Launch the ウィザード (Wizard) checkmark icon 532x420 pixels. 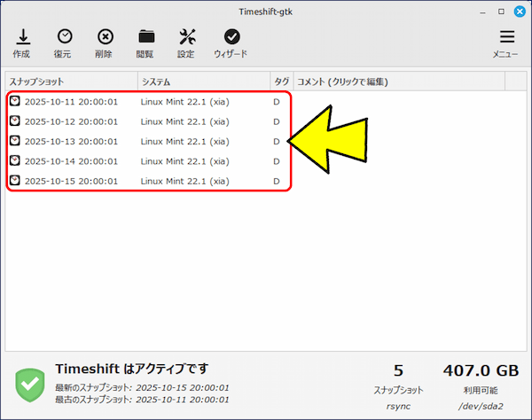coord(231,37)
